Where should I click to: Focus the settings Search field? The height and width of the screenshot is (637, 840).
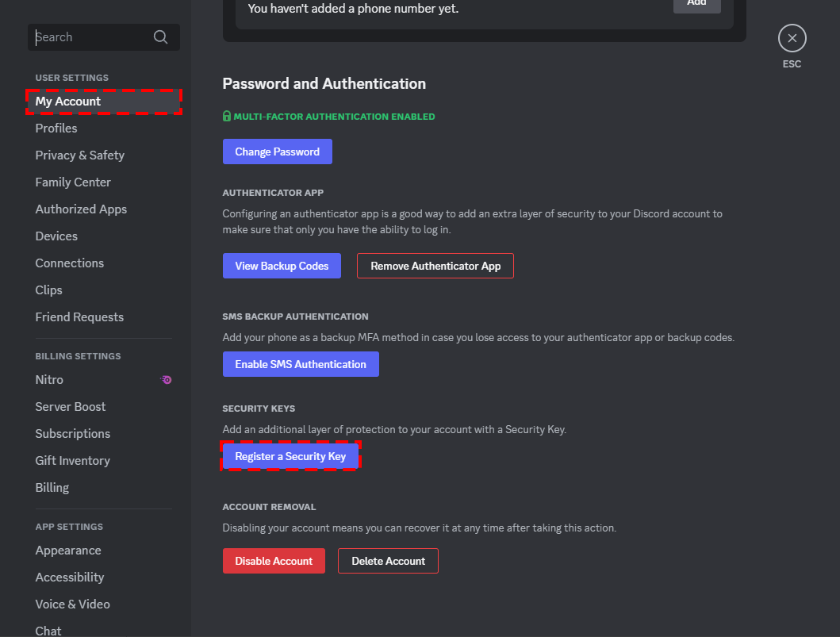click(x=91, y=37)
